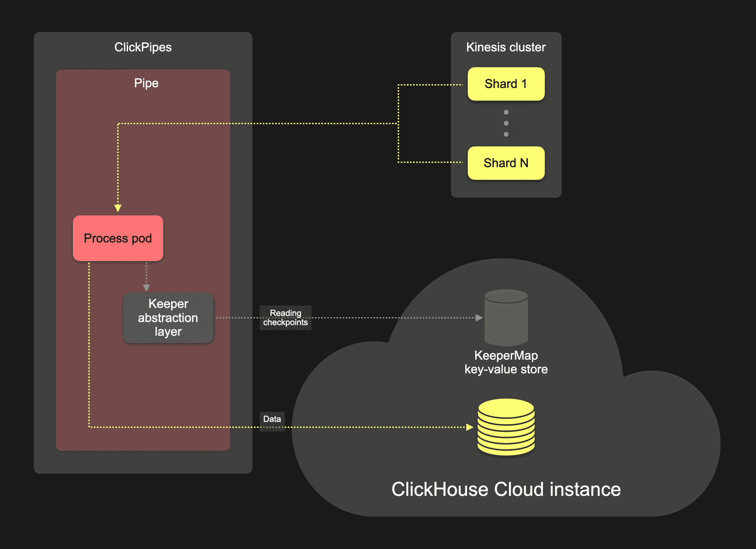Screen dimensions: 756x549
Task: Click the Keeper abstraction layer box
Action: tap(168, 318)
